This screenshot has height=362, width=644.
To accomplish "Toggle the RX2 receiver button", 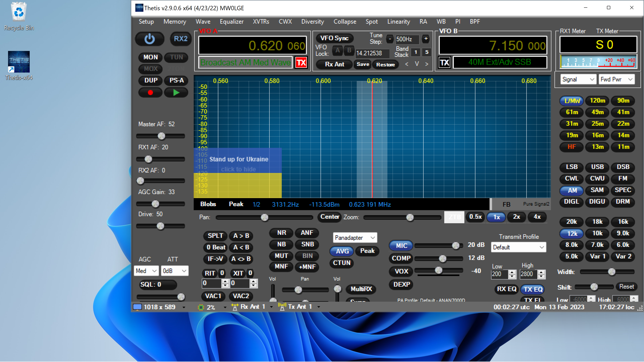I will tap(180, 39).
